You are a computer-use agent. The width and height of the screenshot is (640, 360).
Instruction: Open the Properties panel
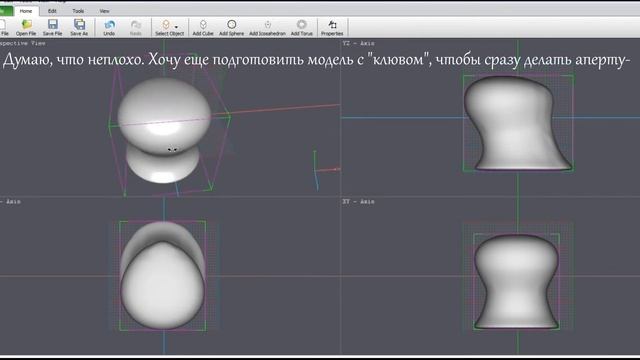pyautogui.click(x=332, y=27)
